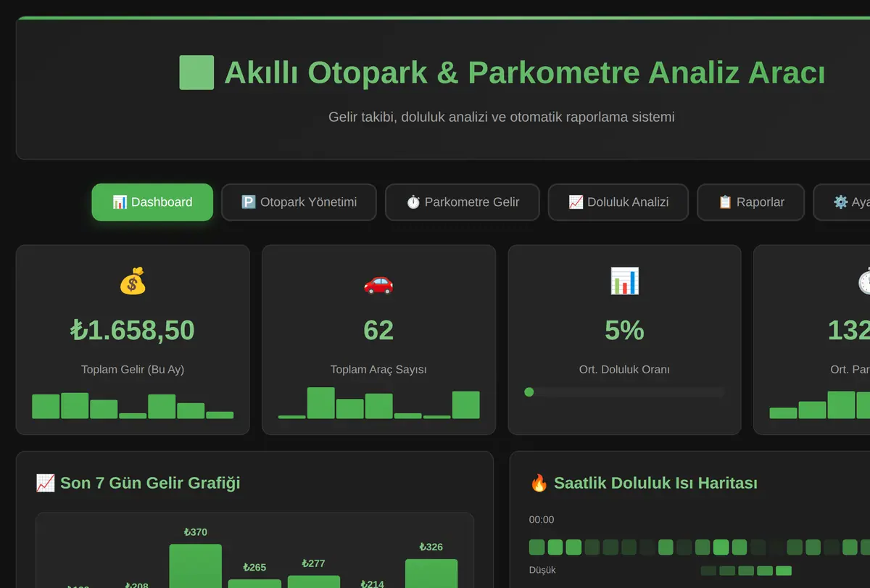Switch to Otopark Yönetimi tab
Viewport: 870px width, 588px height.
pos(299,202)
